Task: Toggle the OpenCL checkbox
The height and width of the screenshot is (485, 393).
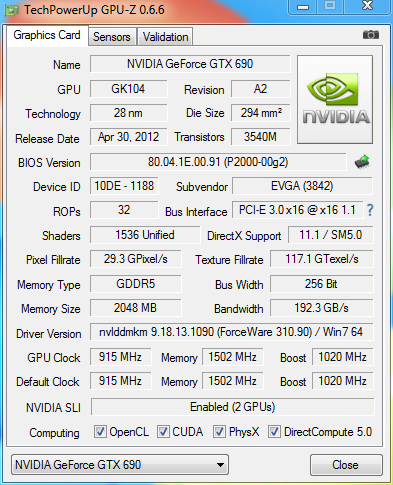Action: (x=100, y=432)
